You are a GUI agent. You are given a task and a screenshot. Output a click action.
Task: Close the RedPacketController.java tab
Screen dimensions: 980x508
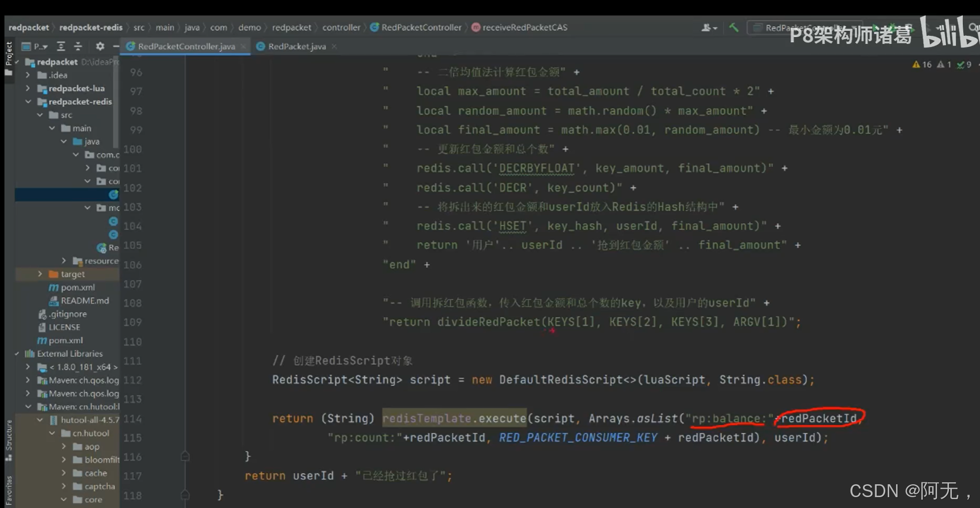243,46
